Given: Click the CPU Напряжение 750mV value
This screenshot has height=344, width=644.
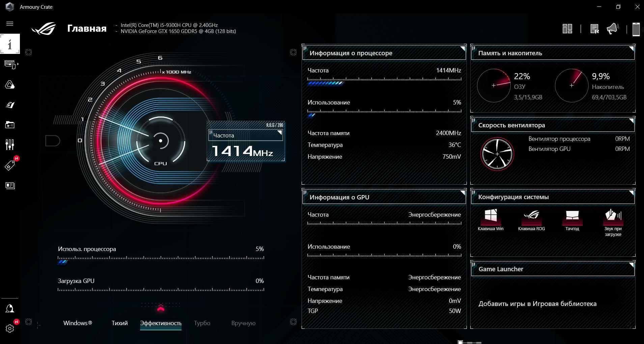Looking at the screenshot, I should (452, 157).
